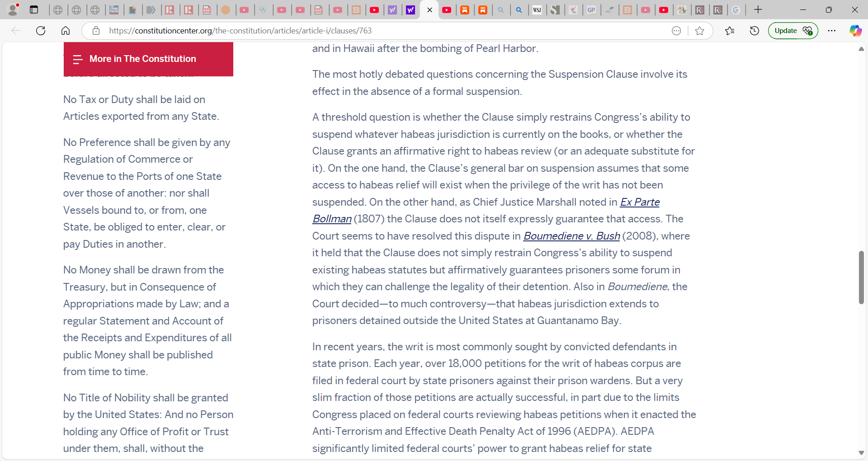The height and width of the screenshot is (461, 868).
Task: Open the Bollman link
Action: coord(332,219)
